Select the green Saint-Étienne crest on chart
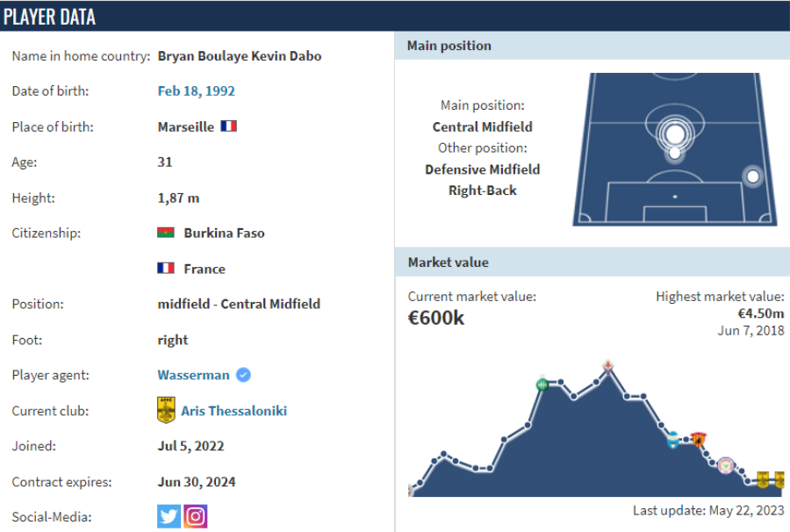 pyautogui.click(x=542, y=384)
